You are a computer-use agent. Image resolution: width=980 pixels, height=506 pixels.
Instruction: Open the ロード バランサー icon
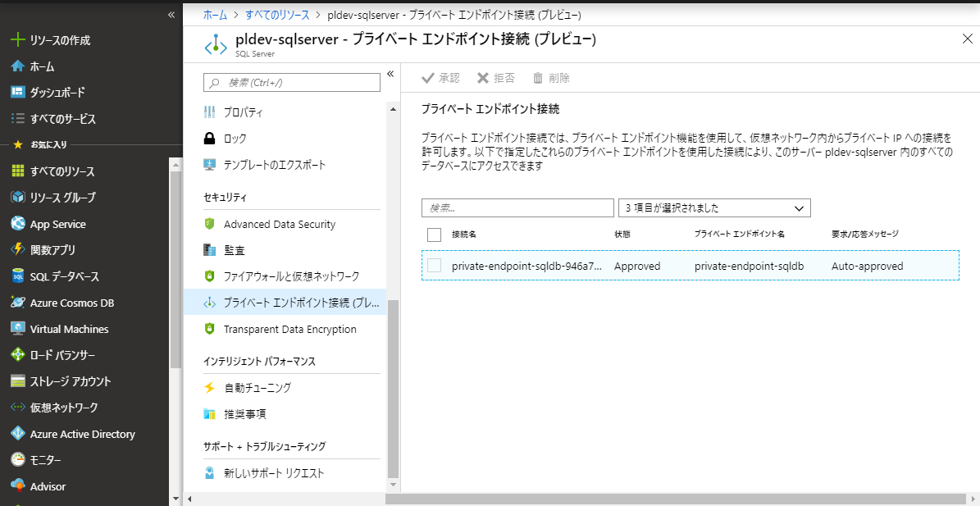(x=17, y=355)
